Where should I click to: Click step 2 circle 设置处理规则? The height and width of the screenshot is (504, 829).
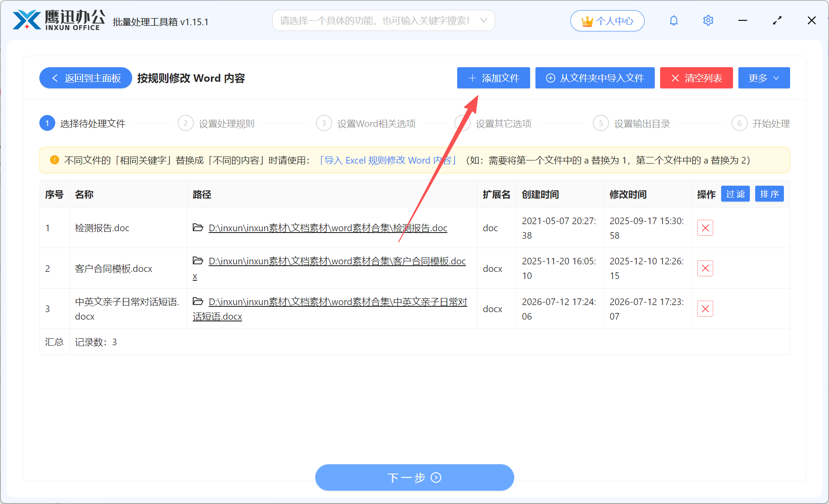click(x=185, y=123)
